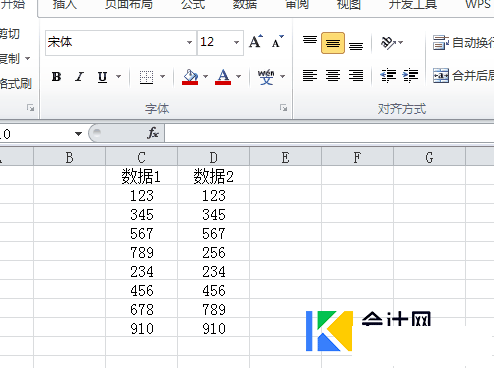This screenshot has height=368, width=494.
Task: Apply red font color icon
Action: point(223,77)
